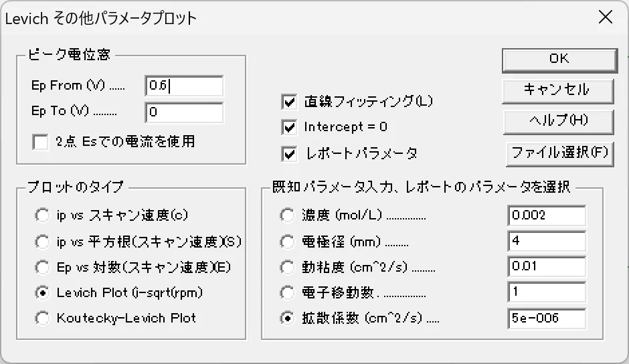Choose ip vs 平方根(スキャン速度) option
The image size is (629, 364).
tap(43, 241)
